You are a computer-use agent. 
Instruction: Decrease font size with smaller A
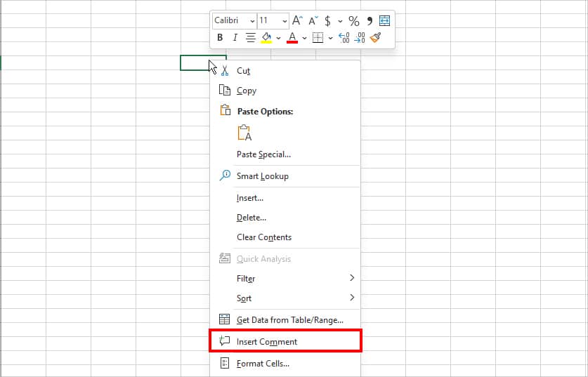313,20
